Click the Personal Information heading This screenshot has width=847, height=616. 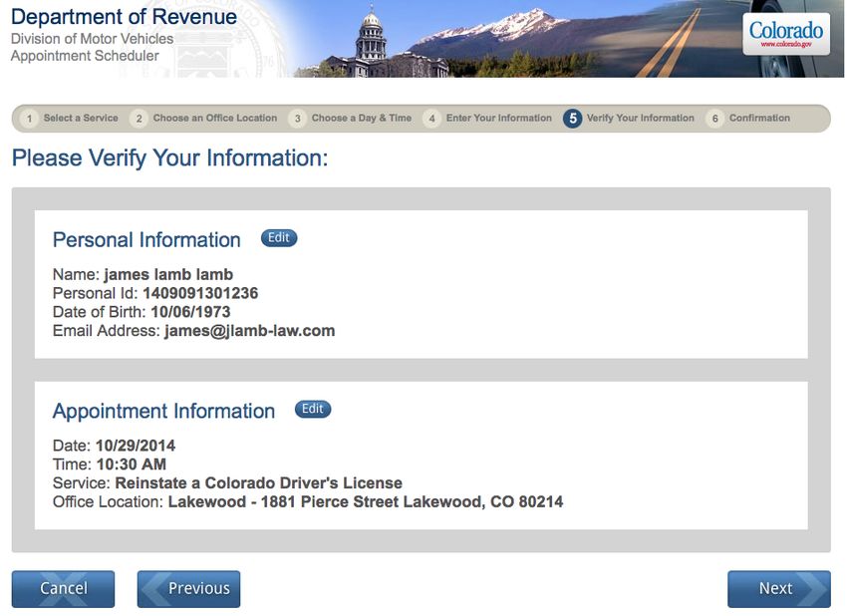pos(146,240)
